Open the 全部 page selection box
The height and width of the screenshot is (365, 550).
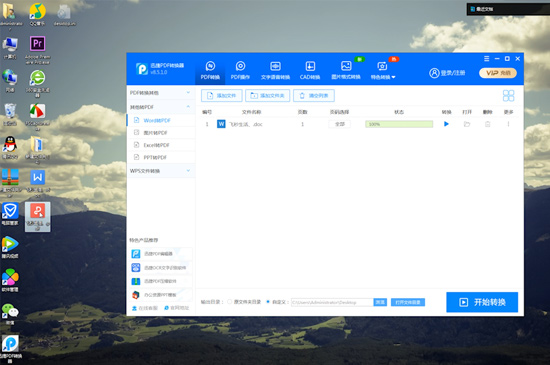(339, 124)
